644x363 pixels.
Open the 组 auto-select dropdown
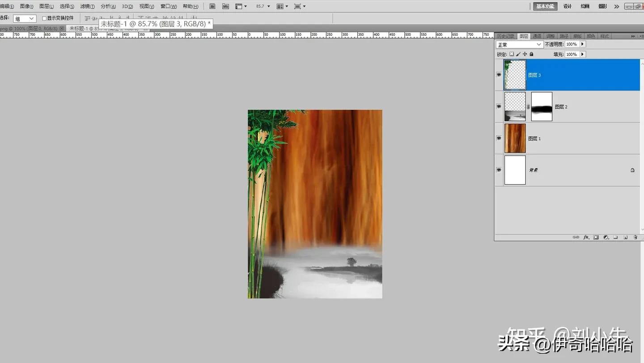pos(25,19)
